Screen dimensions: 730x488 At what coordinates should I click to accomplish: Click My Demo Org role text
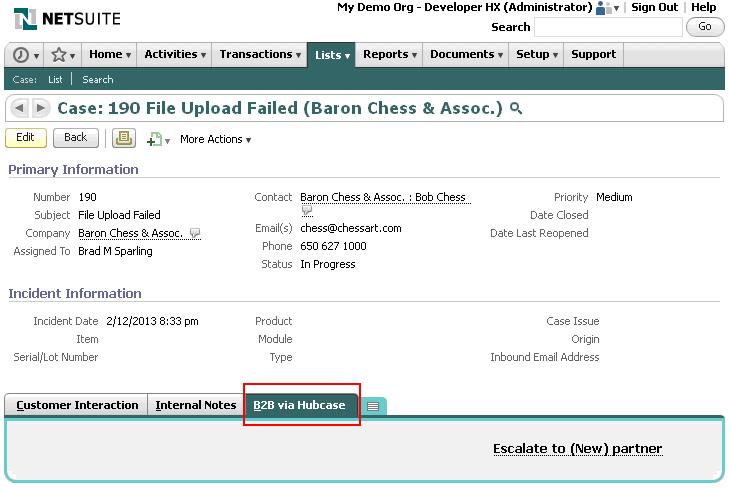(x=465, y=7)
